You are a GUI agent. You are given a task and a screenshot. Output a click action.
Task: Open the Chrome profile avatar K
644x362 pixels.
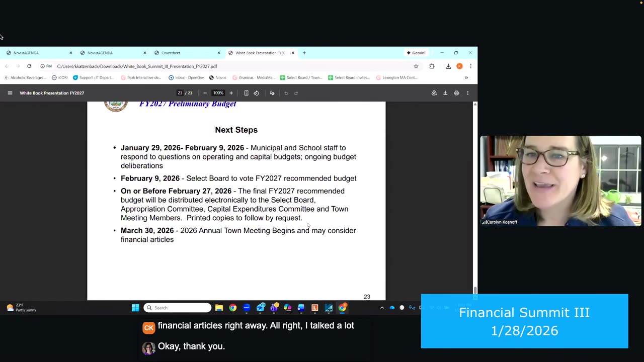click(459, 66)
